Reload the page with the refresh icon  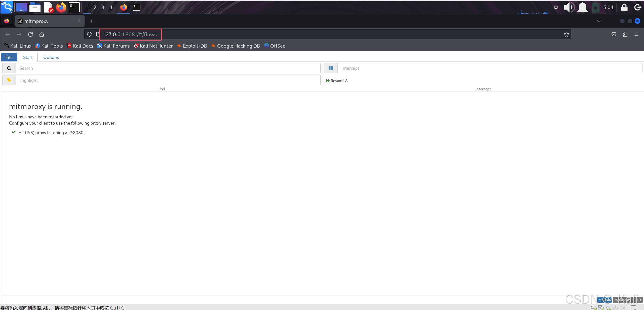[30, 35]
